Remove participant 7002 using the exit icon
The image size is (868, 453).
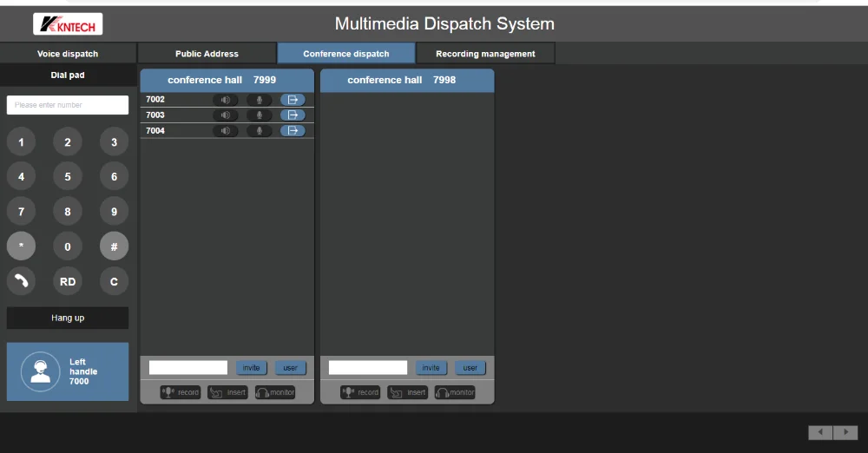click(x=293, y=100)
